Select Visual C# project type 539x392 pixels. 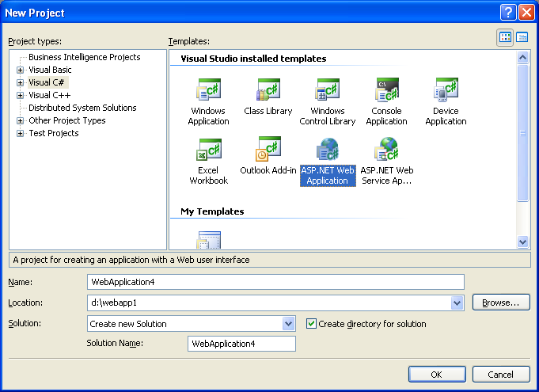click(47, 82)
